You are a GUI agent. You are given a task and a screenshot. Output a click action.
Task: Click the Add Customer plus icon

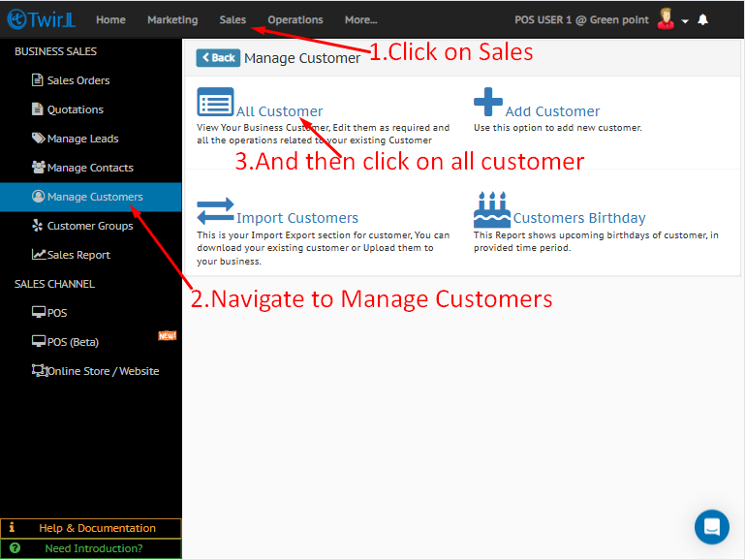tap(488, 102)
